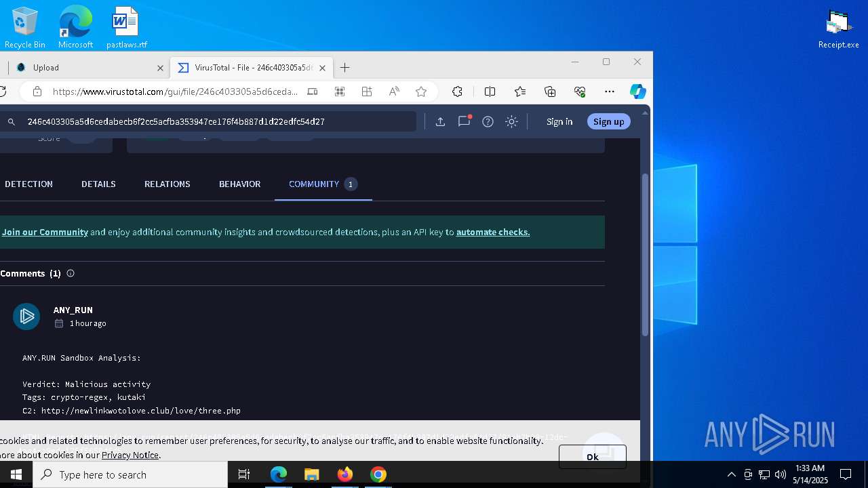Open a new browser tab
Image resolution: width=868 pixels, height=488 pixels.
344,68
